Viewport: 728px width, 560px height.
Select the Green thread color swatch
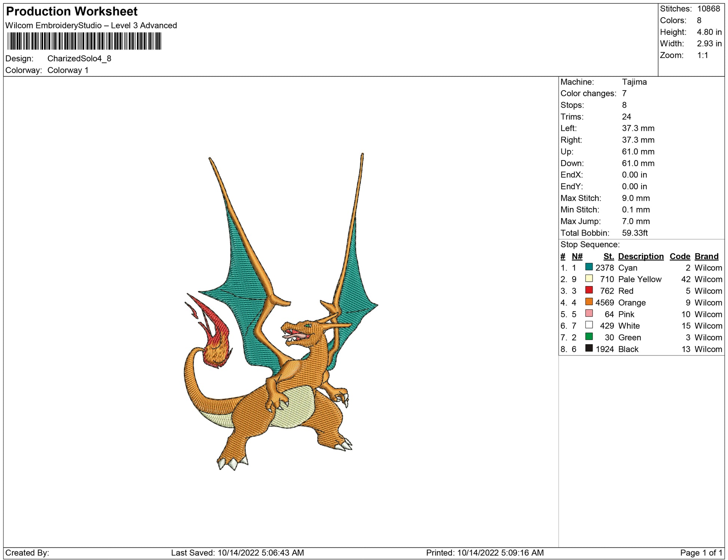click(x=589, y=337)
